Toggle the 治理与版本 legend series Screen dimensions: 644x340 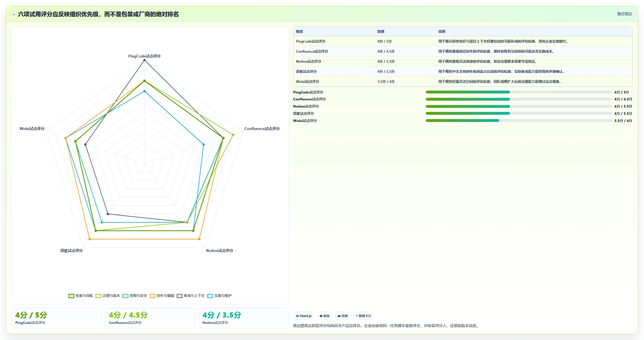(x=108, y=296)
